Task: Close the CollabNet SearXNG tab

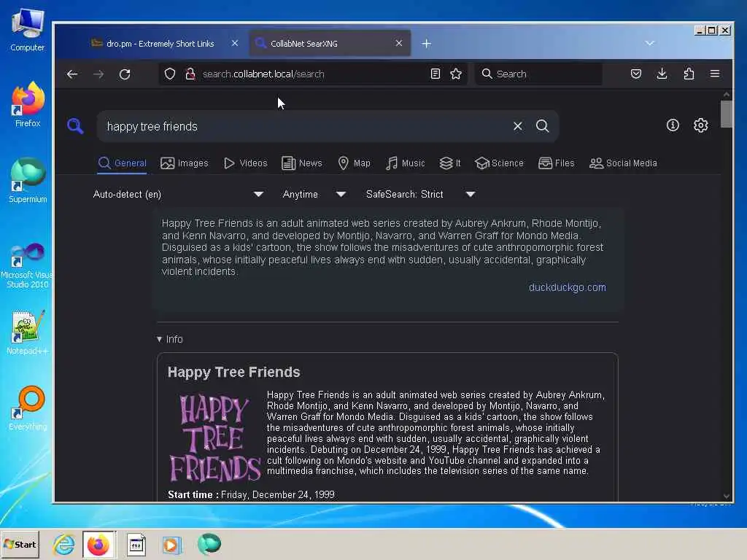Action: pyautogui.click(x=399, y=43)
